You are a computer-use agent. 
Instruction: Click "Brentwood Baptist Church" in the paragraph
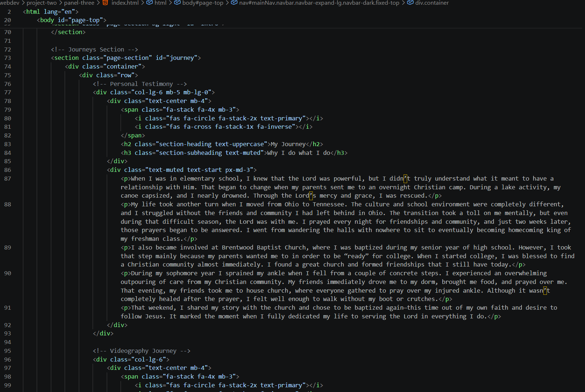[x=264, y=248]
